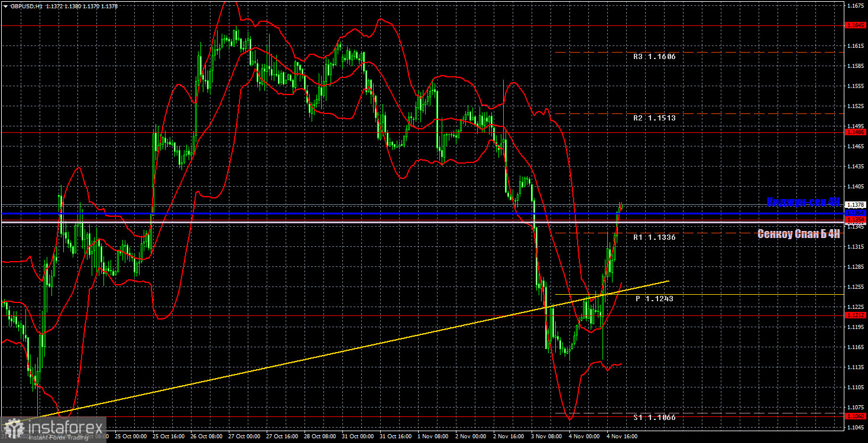Click 1.1255 on the price axis
This screenshot has width=868, height=443.
click(856, 287)
